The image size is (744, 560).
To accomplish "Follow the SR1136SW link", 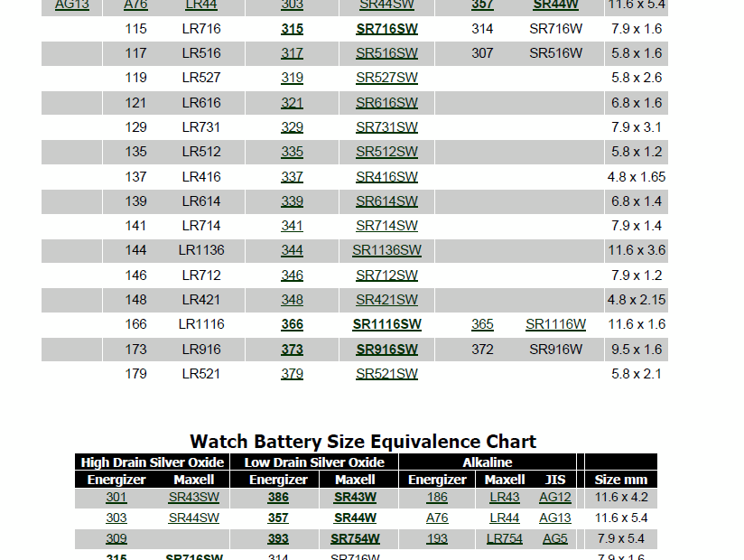I will point(386,250).
